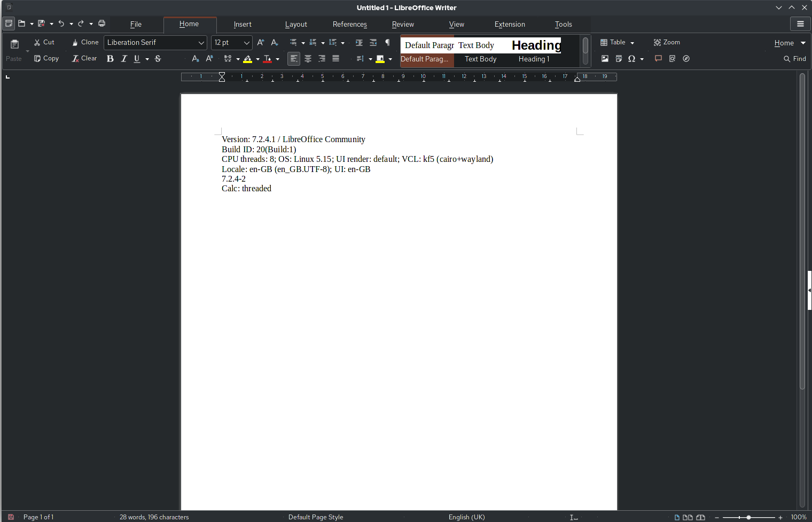
Task: Expand the font color dropdown arrow
Action: [278, 59]
